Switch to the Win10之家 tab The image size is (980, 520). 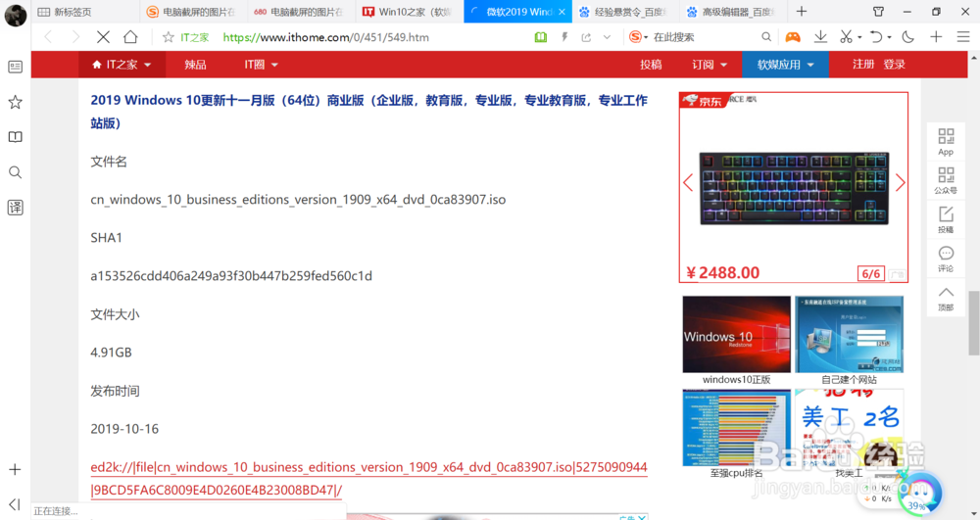coord(410,12)
